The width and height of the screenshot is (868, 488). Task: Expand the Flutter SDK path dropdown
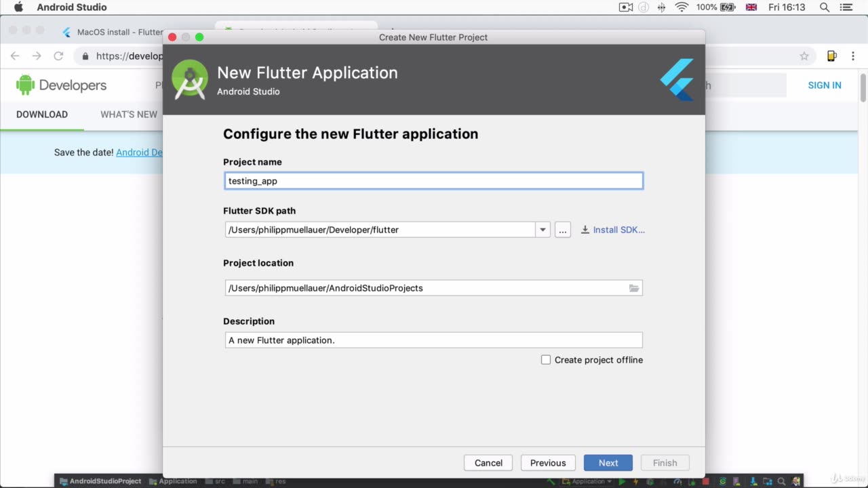coord(542,230)
